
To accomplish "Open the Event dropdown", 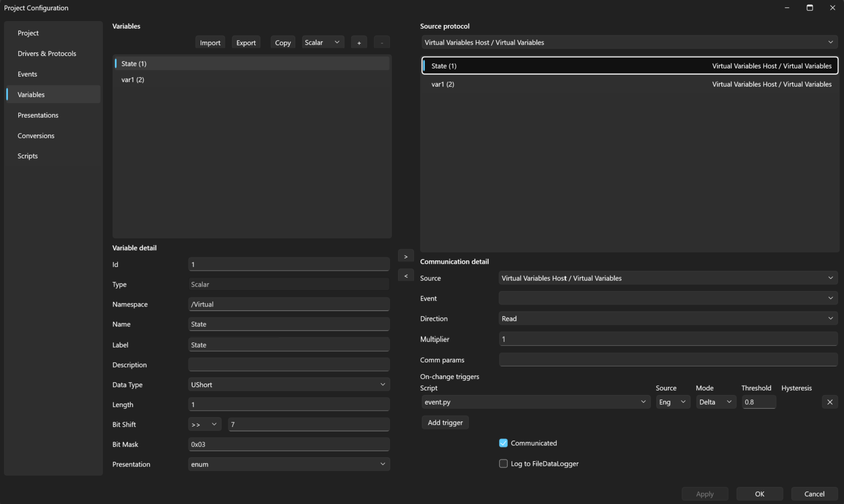I will (668, 298).
